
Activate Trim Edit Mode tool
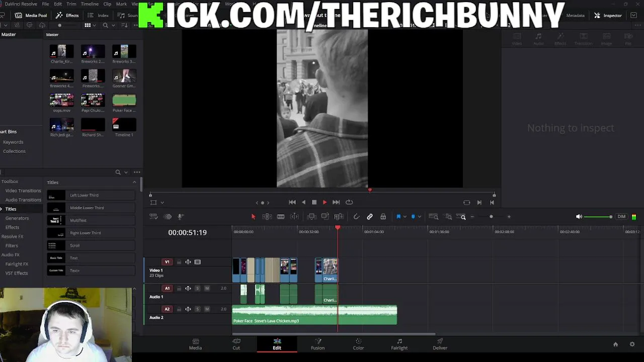pyautogui.click(x=267, y=217)
